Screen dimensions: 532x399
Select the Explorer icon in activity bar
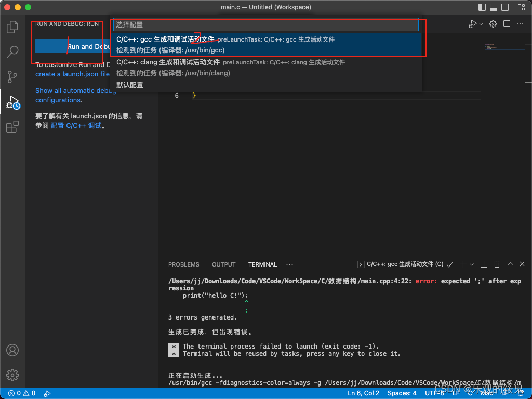[x=12, y=27]
